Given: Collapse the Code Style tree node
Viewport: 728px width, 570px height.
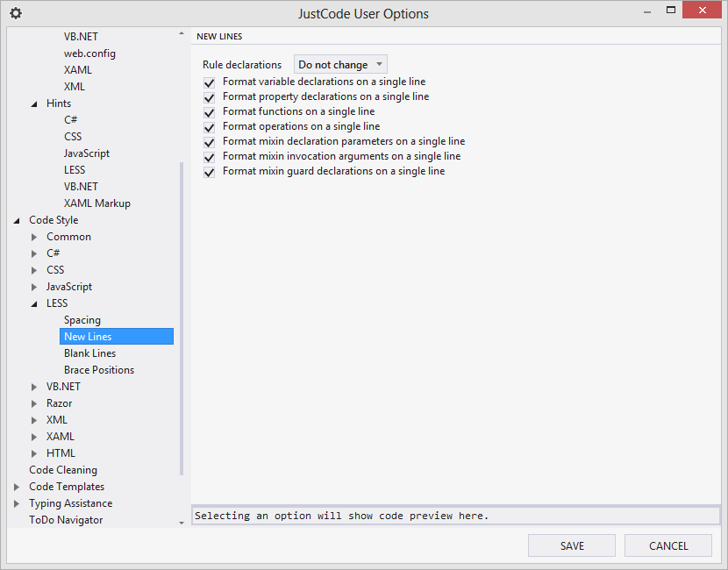Looking at the screenshot, I should pos(17,221).
